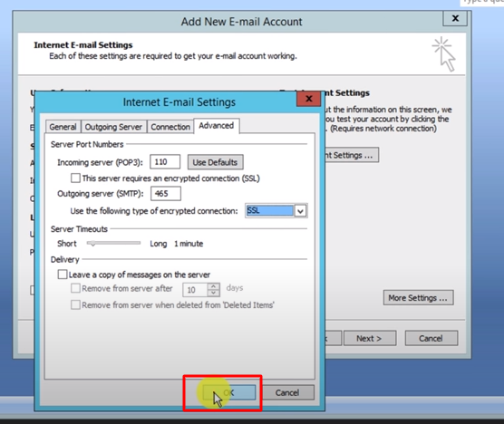Click the wizard cursor icon in header
The image size is (504, 424).
point(444,54)
